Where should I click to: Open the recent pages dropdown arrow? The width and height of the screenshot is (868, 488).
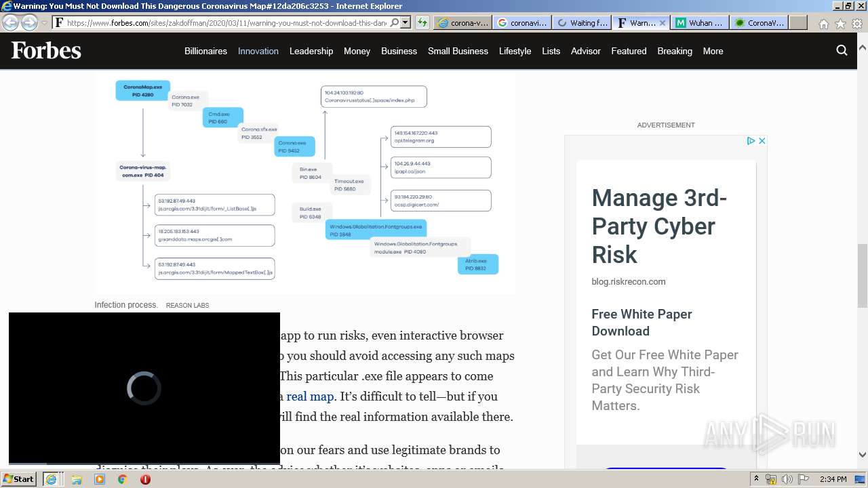point(45,23)
